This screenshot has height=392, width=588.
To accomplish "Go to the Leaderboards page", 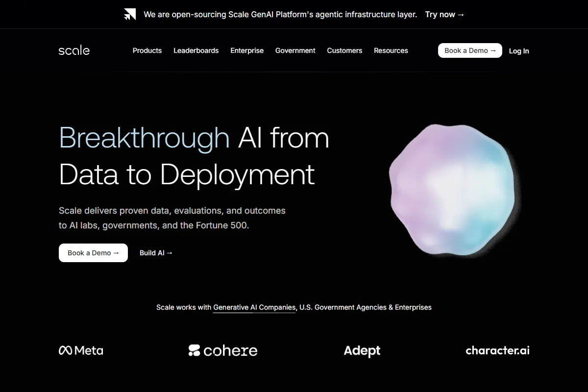I will click(196, 50).
